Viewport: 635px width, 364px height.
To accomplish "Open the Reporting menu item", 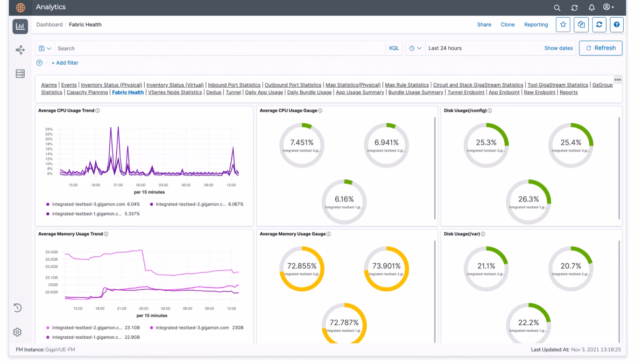I will tap(536, 25).
